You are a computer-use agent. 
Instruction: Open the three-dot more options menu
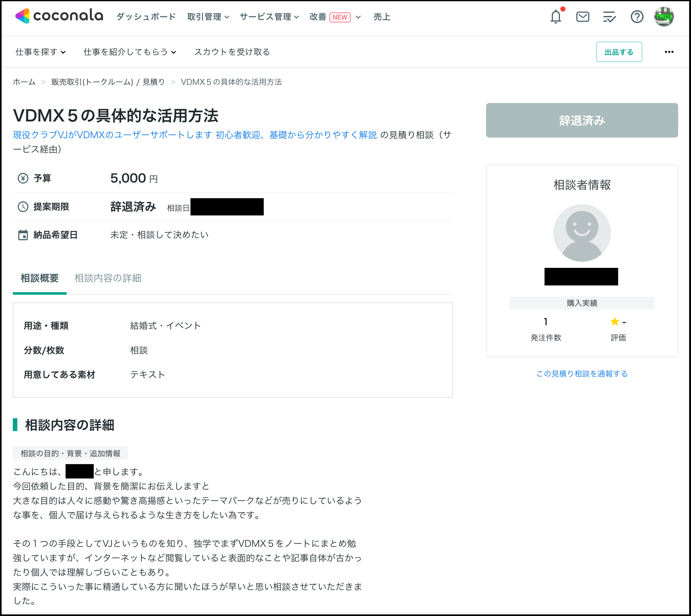(669, 52)
